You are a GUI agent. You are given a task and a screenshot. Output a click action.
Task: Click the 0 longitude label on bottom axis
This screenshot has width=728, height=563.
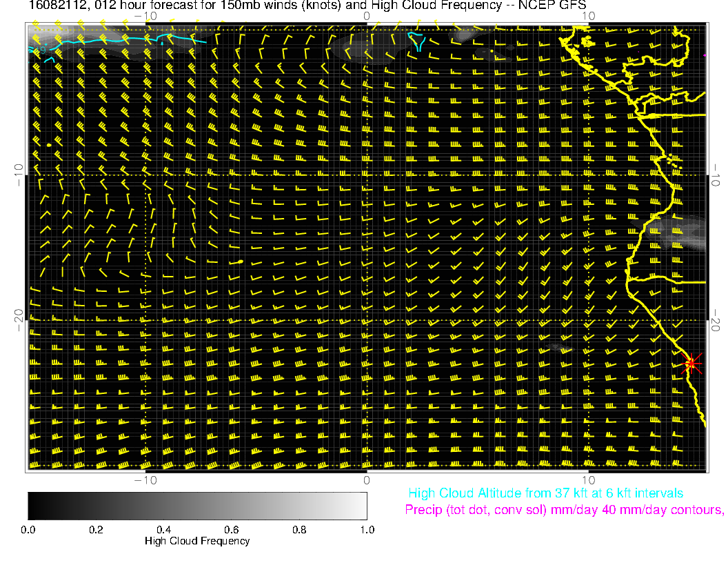coord(367,480)
